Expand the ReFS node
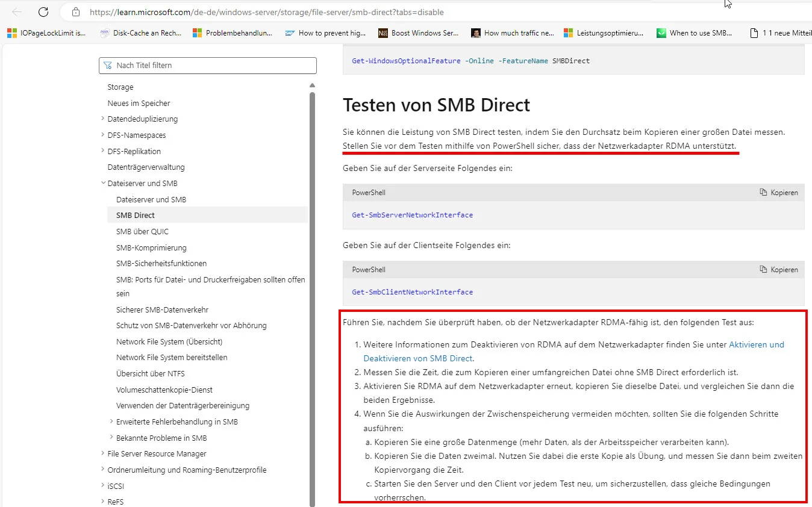Viewport: 812px width, 507px height. (103, 502)
